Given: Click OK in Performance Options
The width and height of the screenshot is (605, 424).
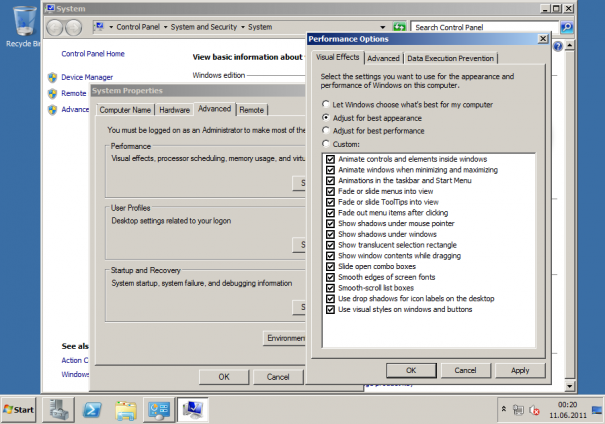Looking at the screenshot, I should [411, 370].
